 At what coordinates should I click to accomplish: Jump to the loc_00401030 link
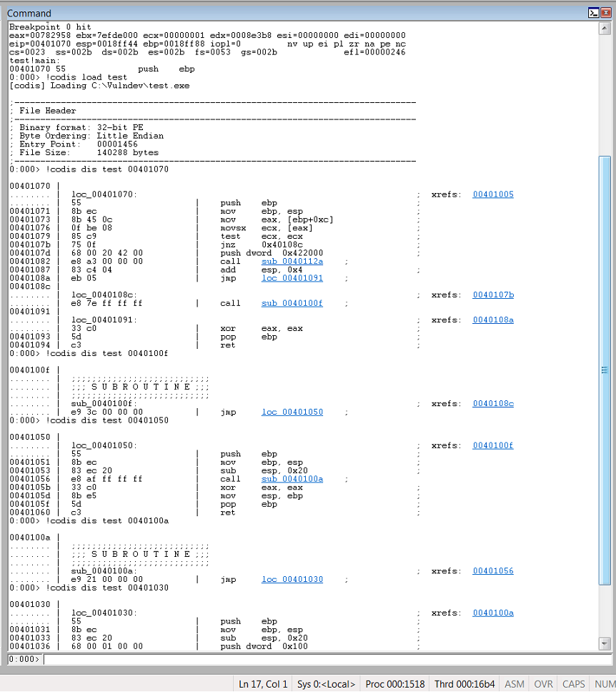(x=292, y=579)
